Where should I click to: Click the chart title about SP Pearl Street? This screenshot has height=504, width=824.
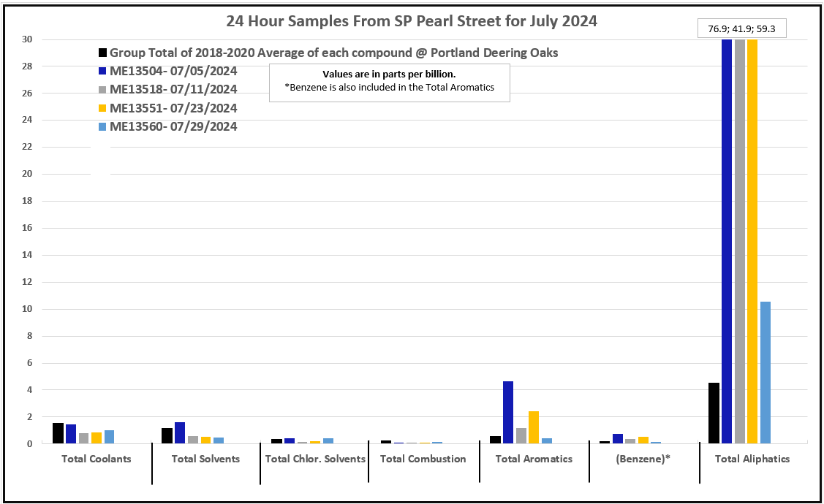412,21
